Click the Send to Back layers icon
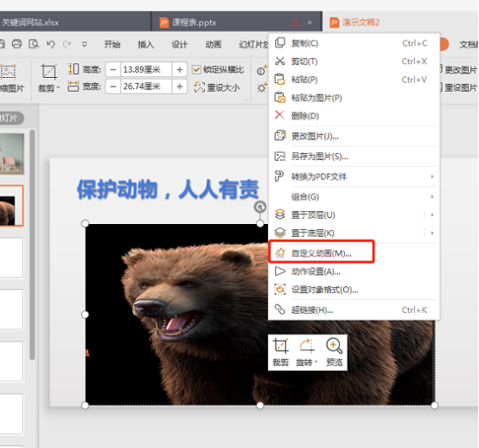The image size is (479, 448). [x=280, y=233]
